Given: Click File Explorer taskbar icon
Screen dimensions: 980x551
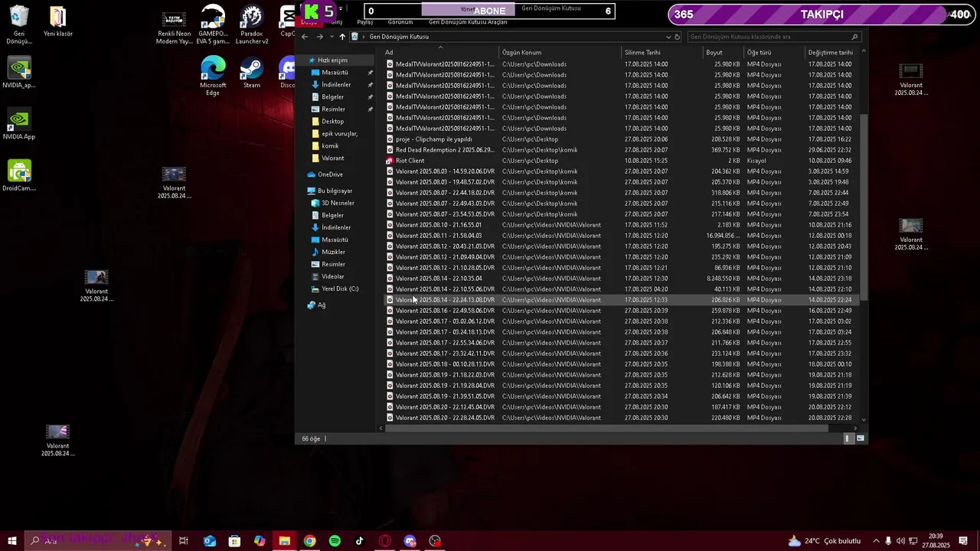Looking at the screenshot, I should point(284,541).
